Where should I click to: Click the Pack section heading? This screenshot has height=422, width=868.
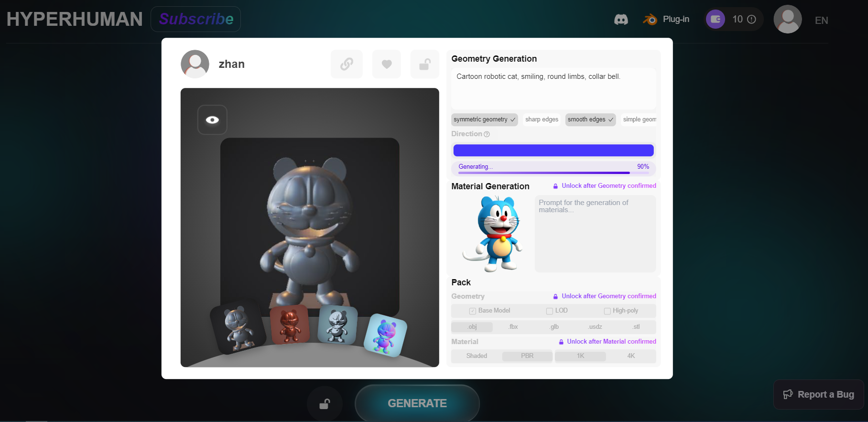(x=461, y=282)
